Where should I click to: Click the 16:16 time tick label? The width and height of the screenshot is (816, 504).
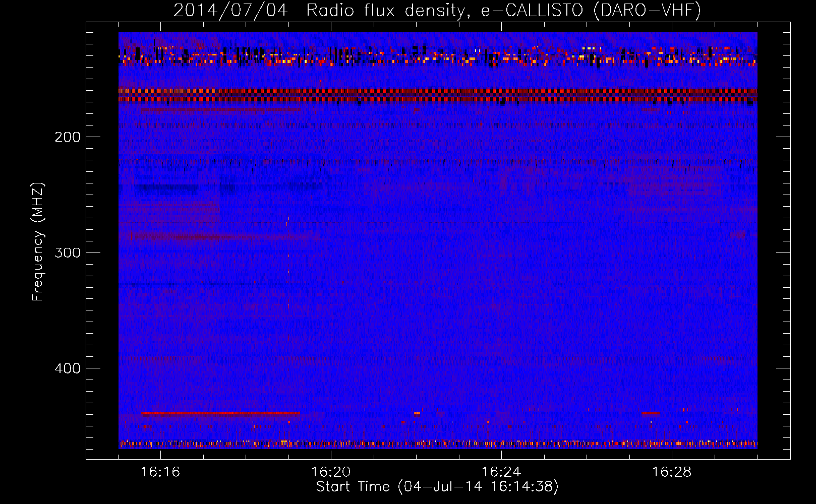[x=160, y=472]
